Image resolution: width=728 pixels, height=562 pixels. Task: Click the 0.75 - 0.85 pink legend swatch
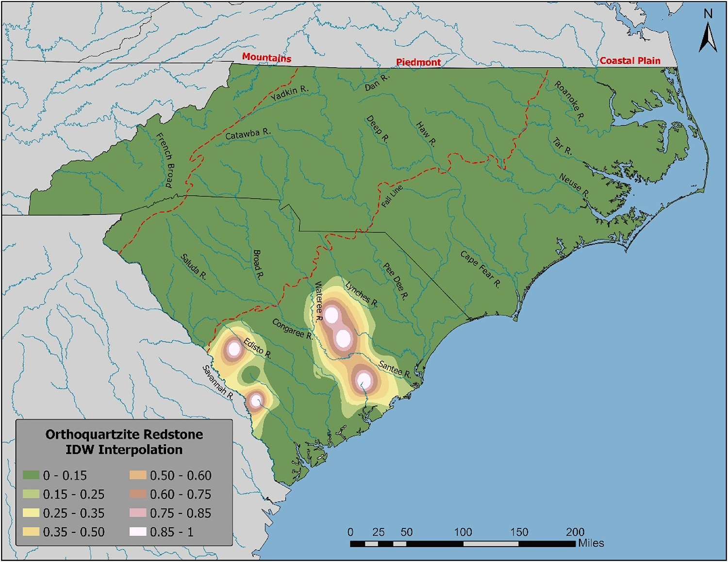coord(138,513)
